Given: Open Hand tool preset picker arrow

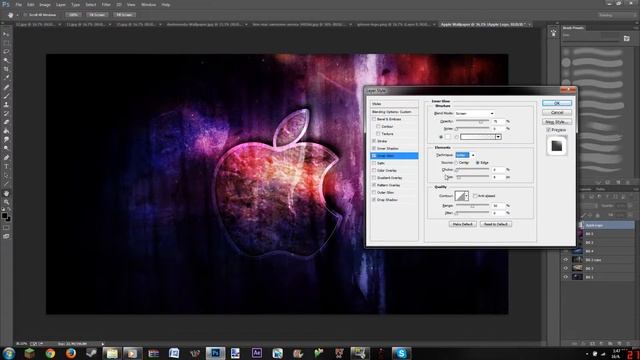Looking at the screenshot, I should click(x=18, y=15).
